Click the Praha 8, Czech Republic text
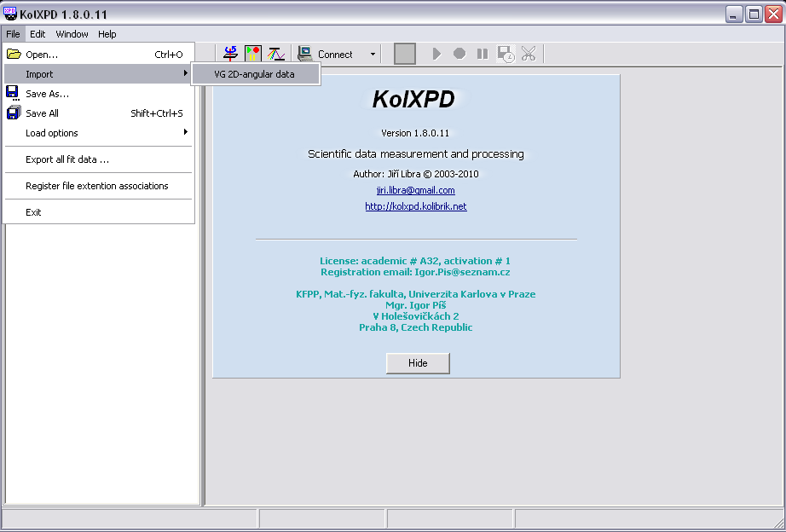786x532 pixels. tap(415, 327)
